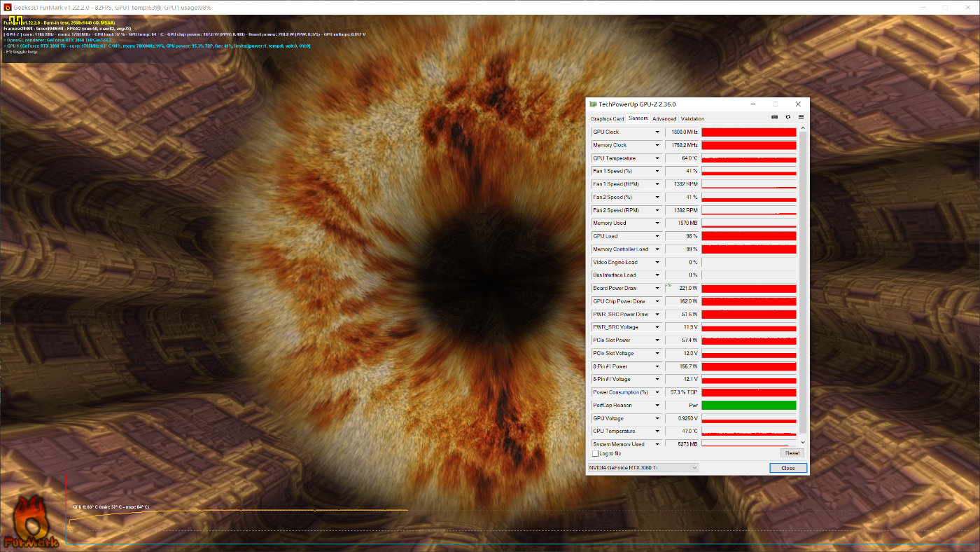This screenshot has width=980, height=552.
Task: Open the Board Power Draw dropdown
Action: pyautogui.click(x=657, y=288)
